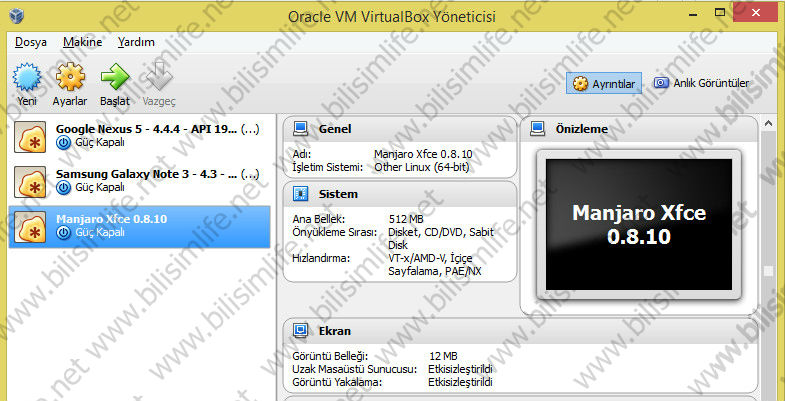Click the İşletim Sistemi label
This screenshot has height=401, width=785.
[327, 167]
